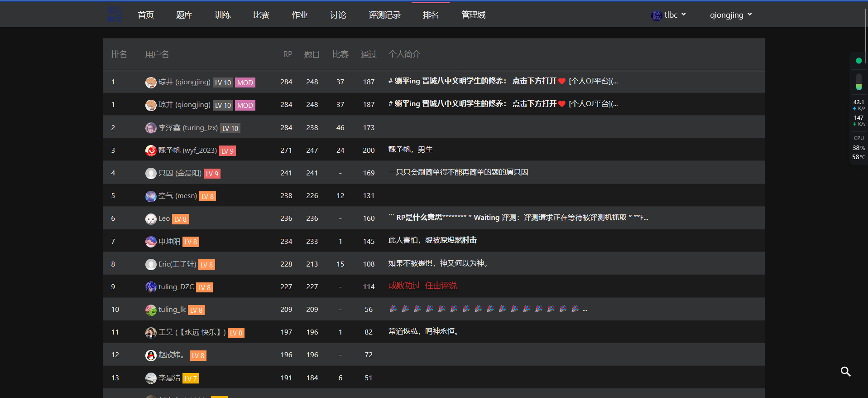Click avatar of Leo
This screenshot has height=398, width=868.
point(151,219)
